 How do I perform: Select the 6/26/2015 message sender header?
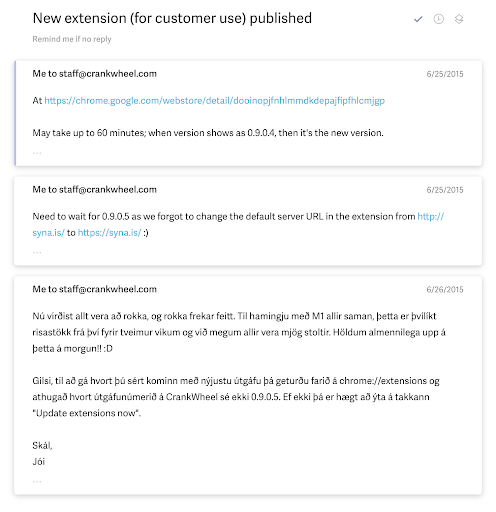pos(94,289)
